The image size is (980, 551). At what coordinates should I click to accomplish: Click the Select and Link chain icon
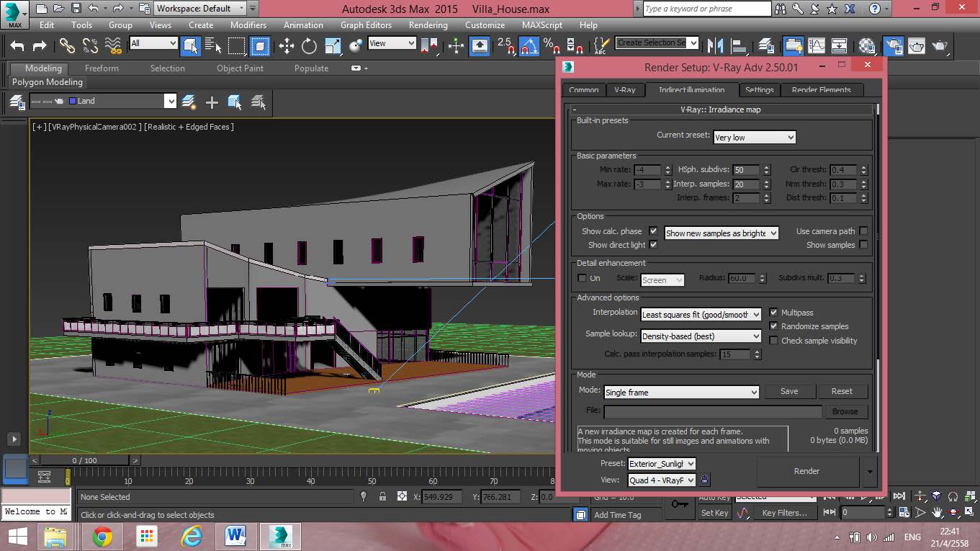click(x=67, y=46)
